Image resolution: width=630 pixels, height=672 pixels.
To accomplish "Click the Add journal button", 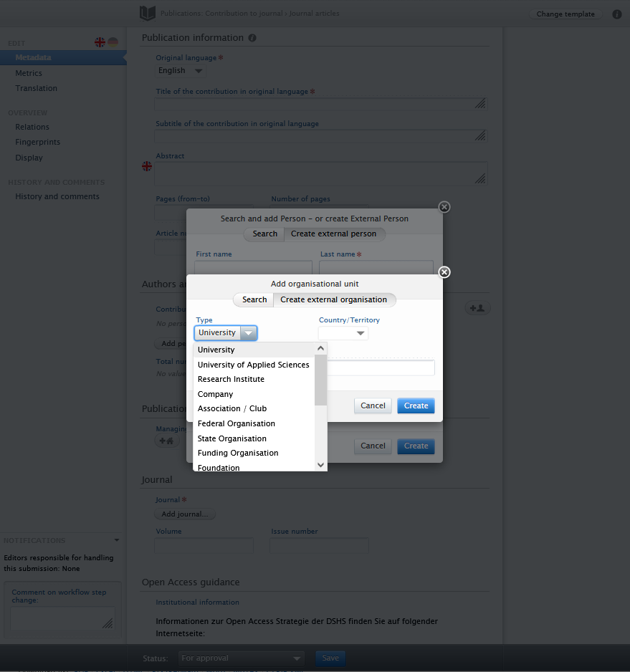I will (184, 514).
